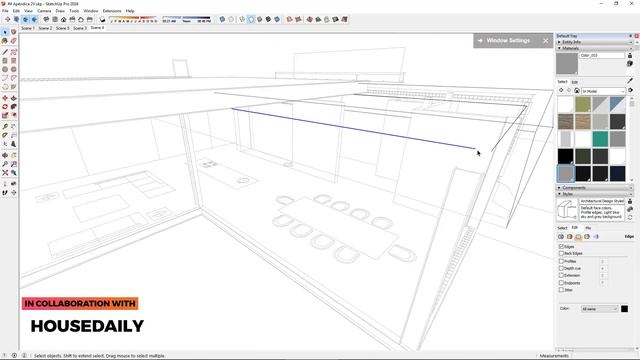Select the Zoom magnifier tool
640x360 pixels.
[x=5, y=164]
